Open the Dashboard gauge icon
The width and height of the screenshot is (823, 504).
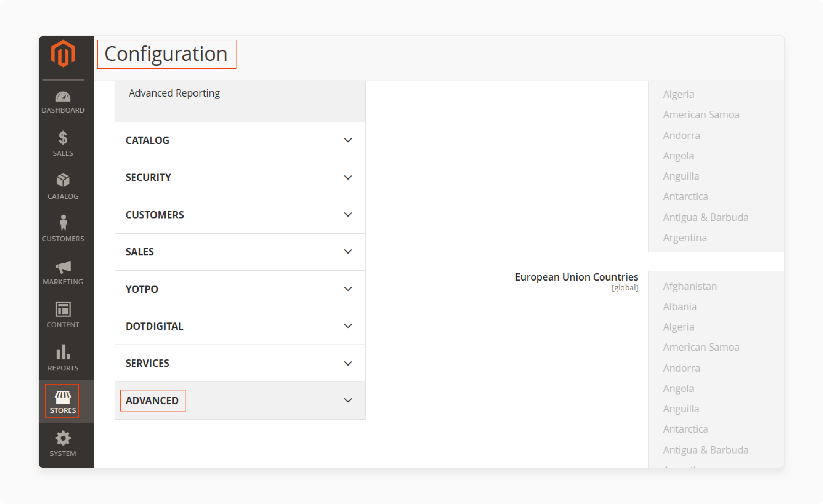63,97
